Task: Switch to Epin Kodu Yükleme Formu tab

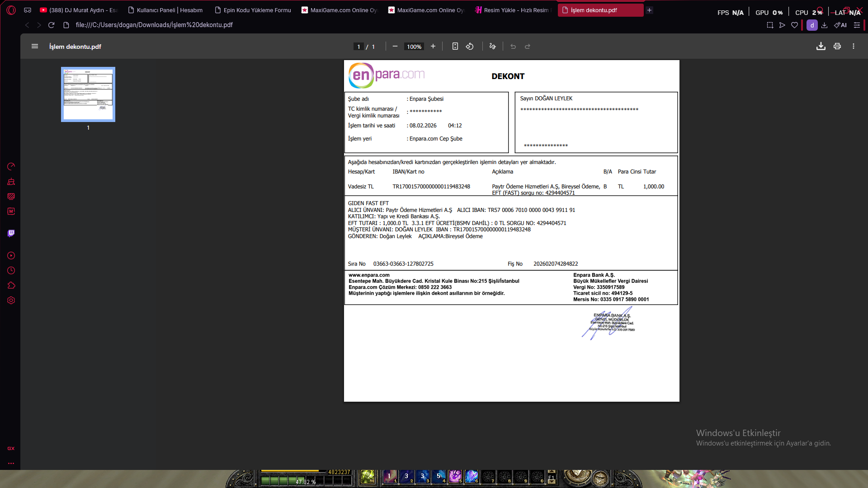Action: 252,10
